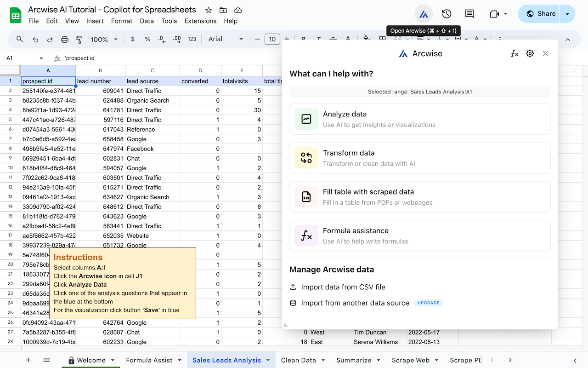Open toolbar more options three dots

(500, 39)
